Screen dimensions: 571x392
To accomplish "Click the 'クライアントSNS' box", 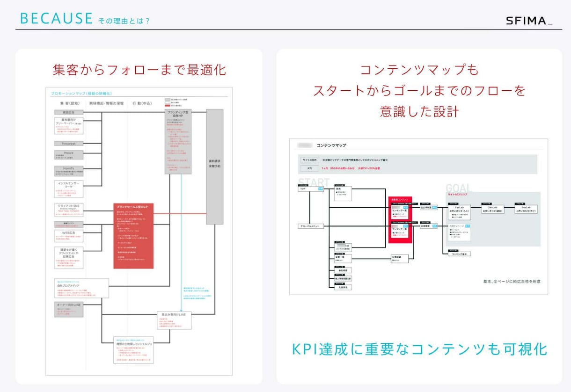I will click(x=69, y=209).
